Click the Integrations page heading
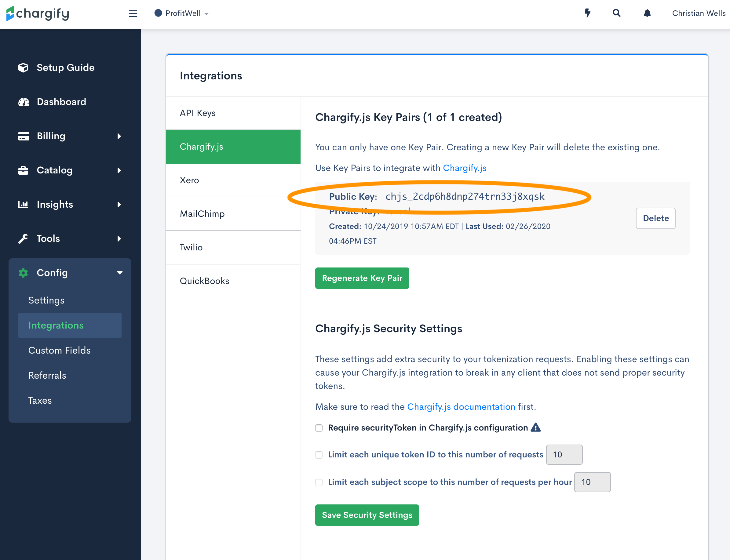Screen dimensions: 730x560 [211, 76]
